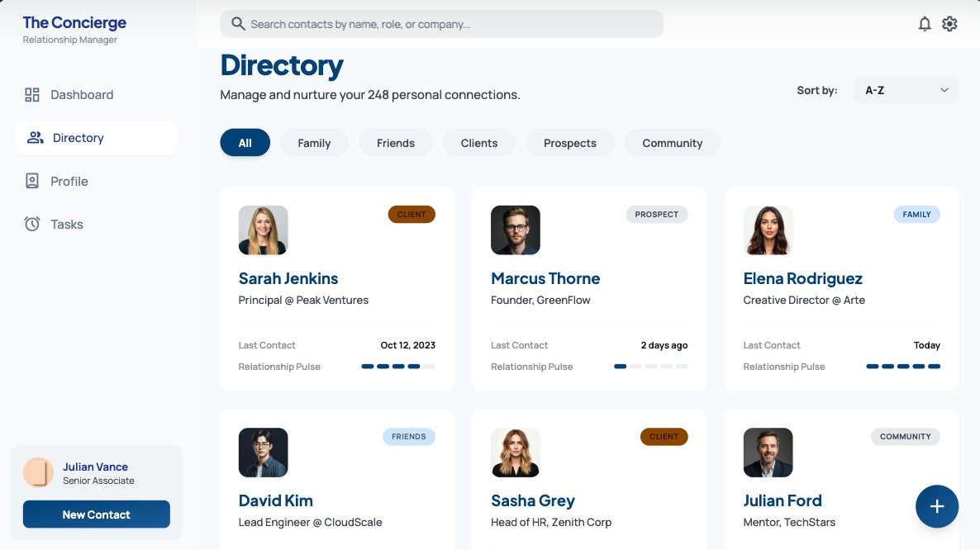Image resolution: width=980 pixels, height=550 pixels.
Task: Click The Concierge logo title
Action: pos(74,22)
